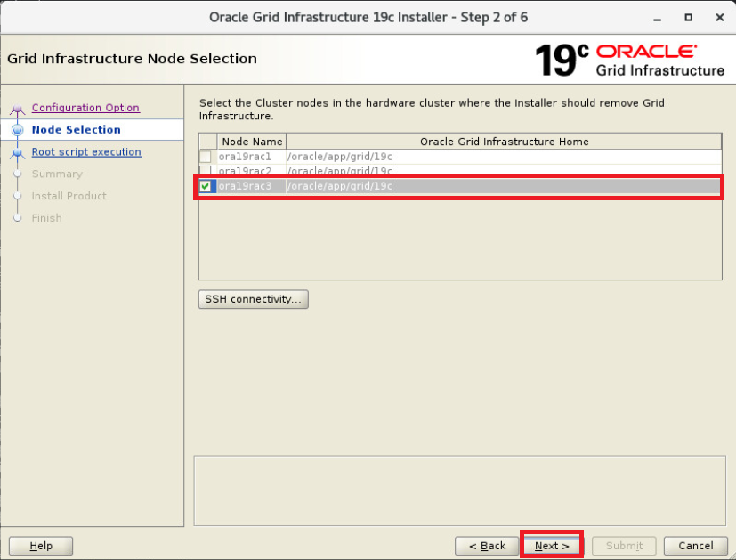This screenshot has height=560, width=736.
Task: Uncheck the oral9rac3 node checkbox
Action: [x=205, y=186]
